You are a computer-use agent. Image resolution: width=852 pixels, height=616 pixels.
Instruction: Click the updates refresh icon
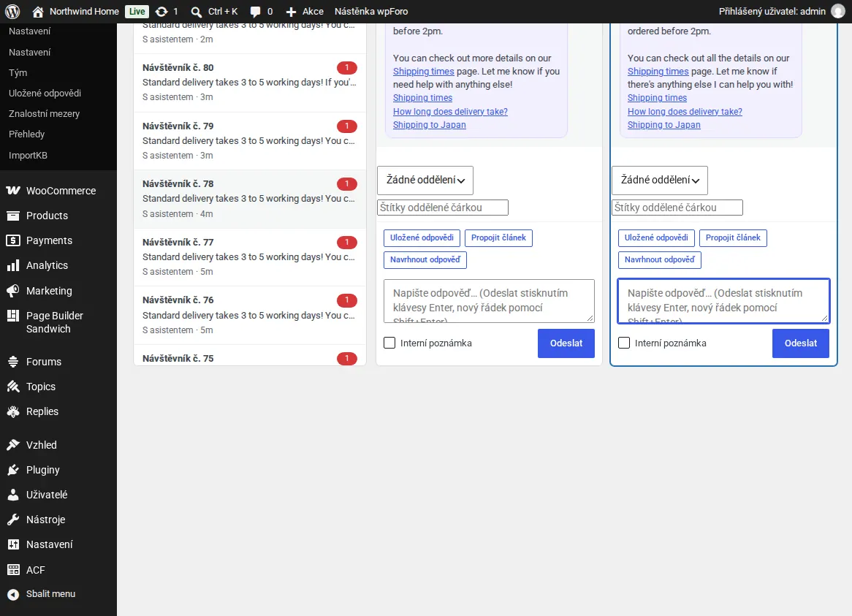click(161, 12)
